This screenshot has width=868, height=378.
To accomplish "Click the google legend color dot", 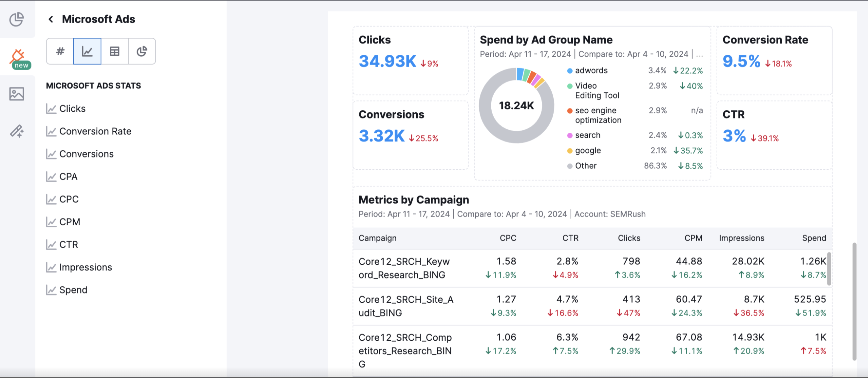I will [x=570, y=151].
